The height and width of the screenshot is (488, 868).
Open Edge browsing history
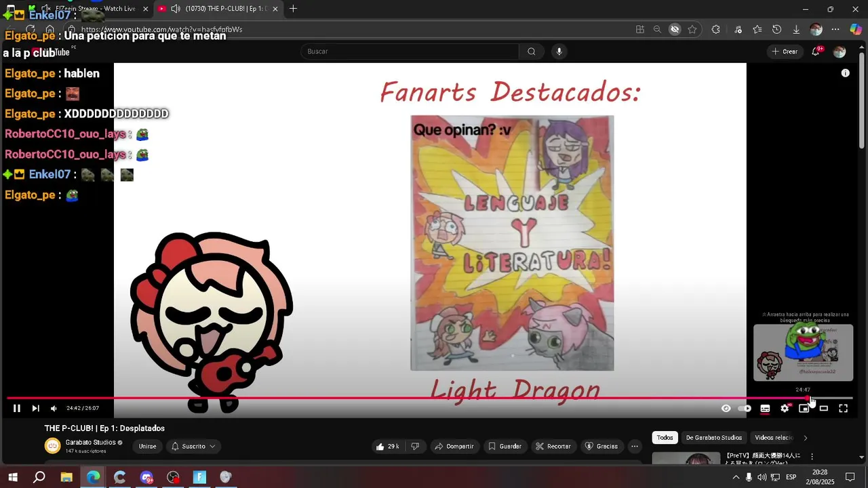[x=777, y=29]
